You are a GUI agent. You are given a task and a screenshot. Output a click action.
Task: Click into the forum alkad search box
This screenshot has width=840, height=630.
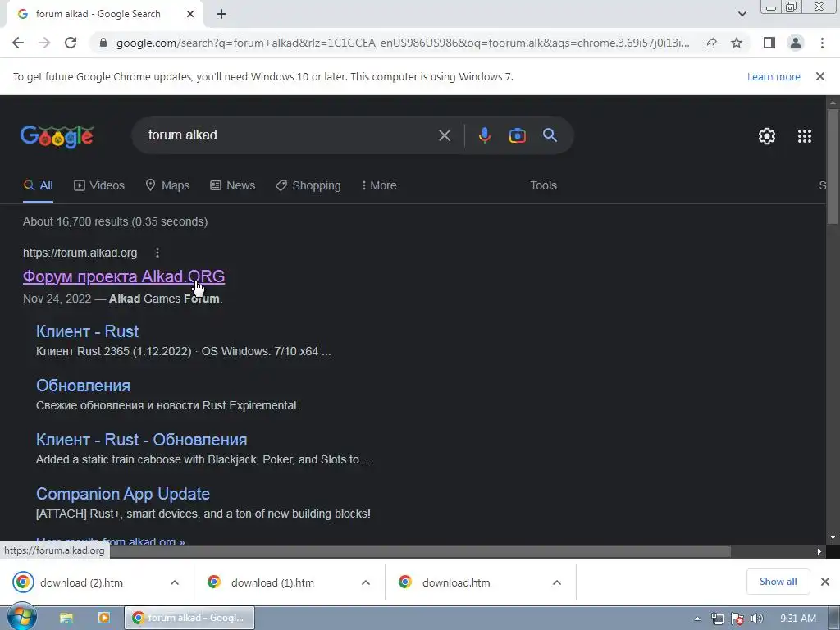click(290, 135)
